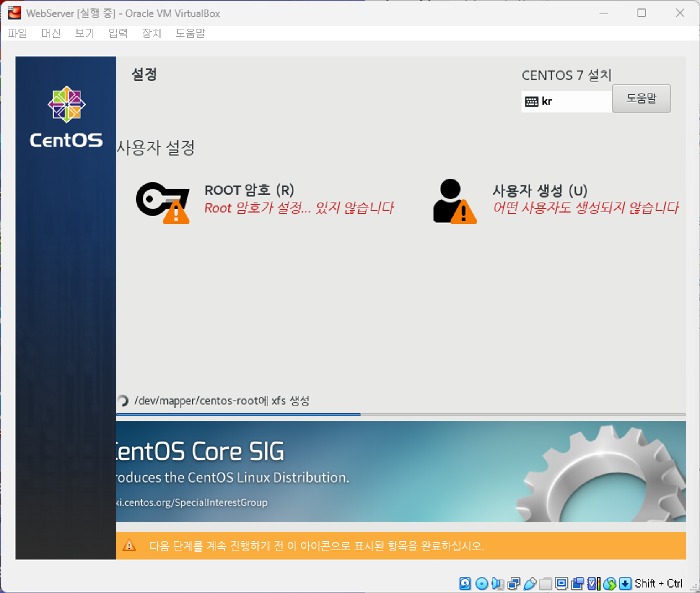Screen dimensions: 700x593
Task: Click the SpecialInterestGroup URL text
Action: [x=192, y=502]
